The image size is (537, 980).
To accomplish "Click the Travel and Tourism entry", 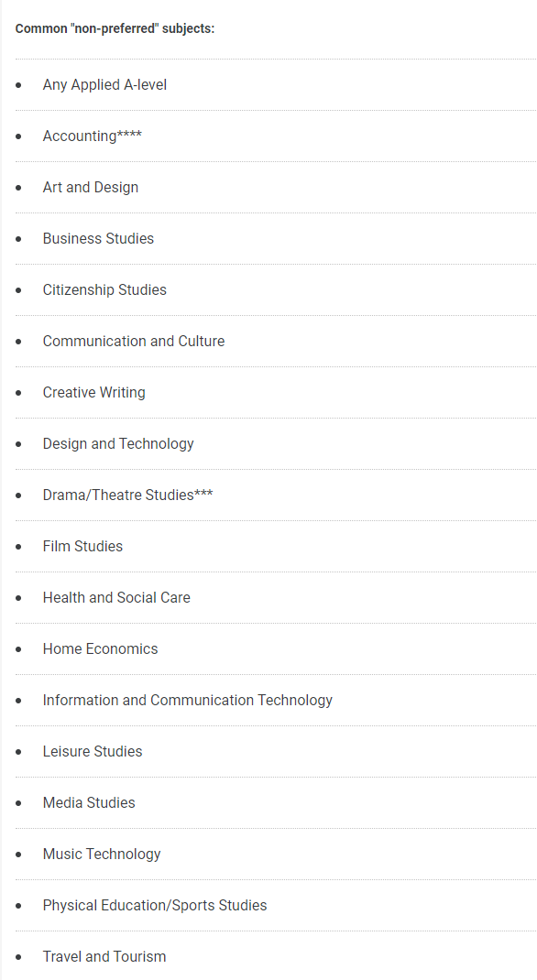I will click(x=104, y=956).
